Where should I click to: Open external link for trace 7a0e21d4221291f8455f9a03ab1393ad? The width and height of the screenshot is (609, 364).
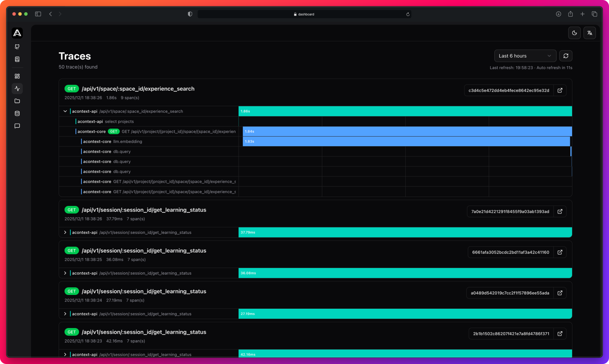(x=560, y=211)
